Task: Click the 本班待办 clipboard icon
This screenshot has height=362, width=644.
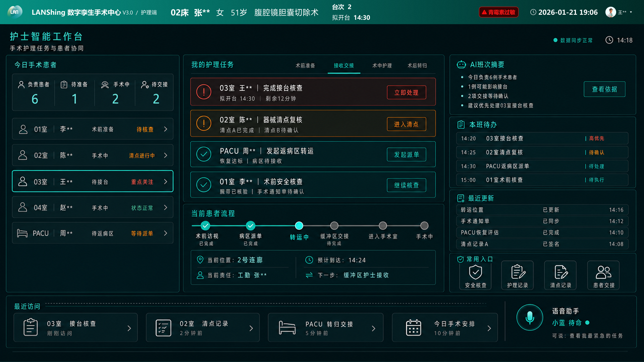Action: (x=461, y=125)
